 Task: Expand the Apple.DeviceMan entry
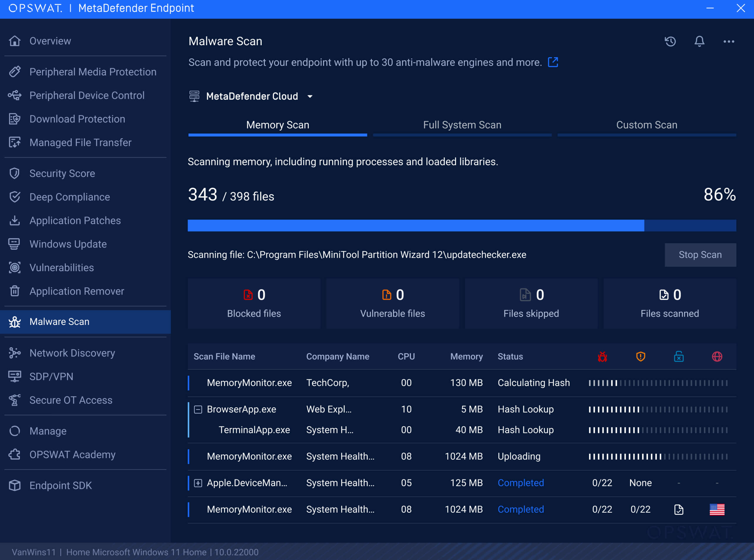[x=198, y=483]
